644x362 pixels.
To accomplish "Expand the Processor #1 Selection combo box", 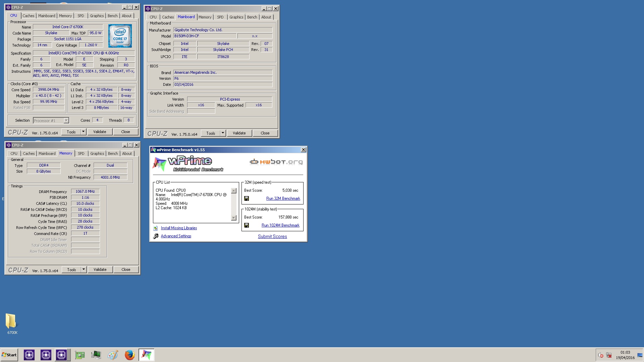I will (x=66, y=121).
